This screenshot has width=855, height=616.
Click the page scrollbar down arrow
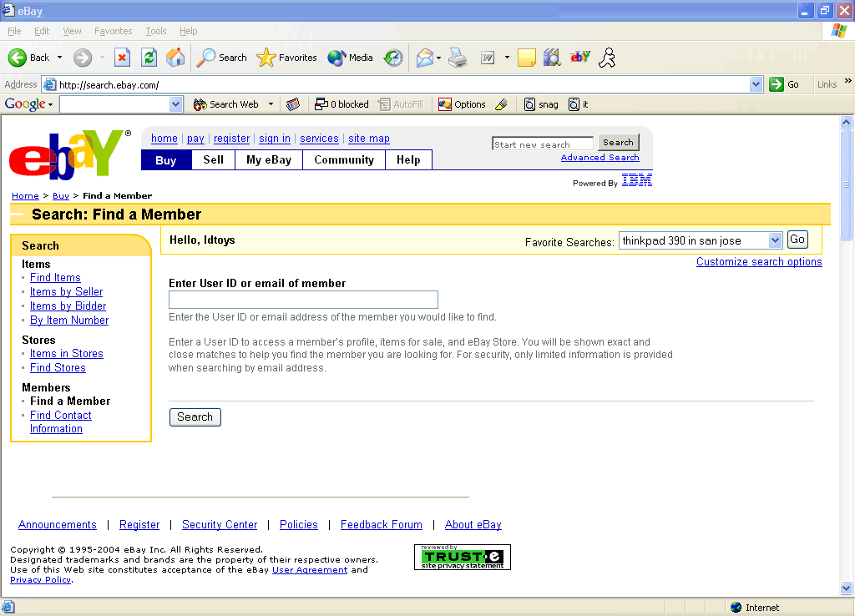847,588
